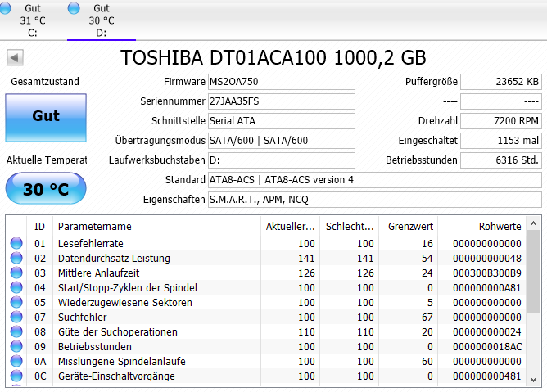Click the Schlecht... column header

click(x=349, y=227)
